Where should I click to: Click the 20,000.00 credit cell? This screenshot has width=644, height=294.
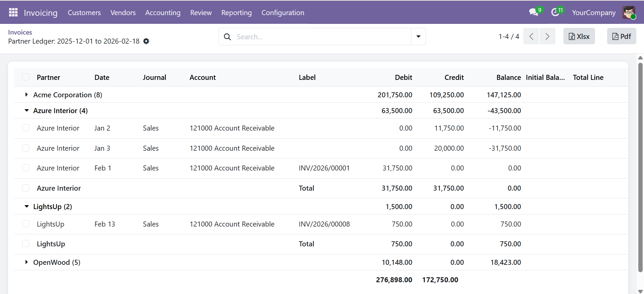coord(449,148)
